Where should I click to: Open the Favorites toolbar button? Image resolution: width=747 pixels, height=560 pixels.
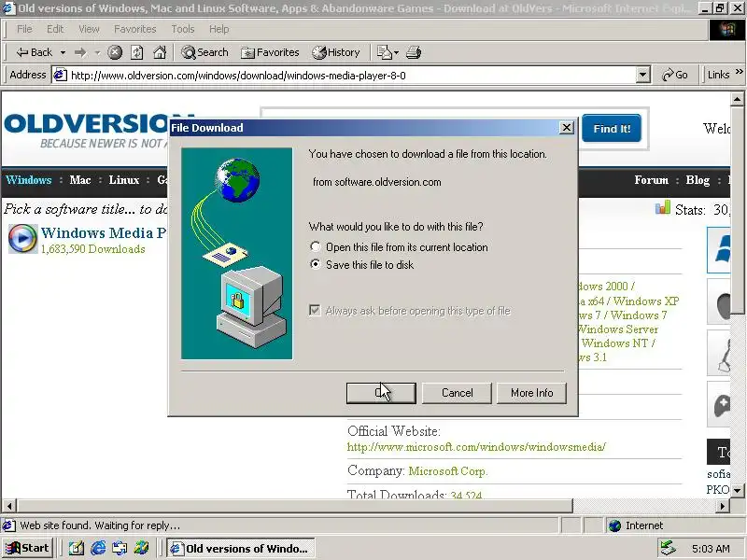(x=270, y=52)
